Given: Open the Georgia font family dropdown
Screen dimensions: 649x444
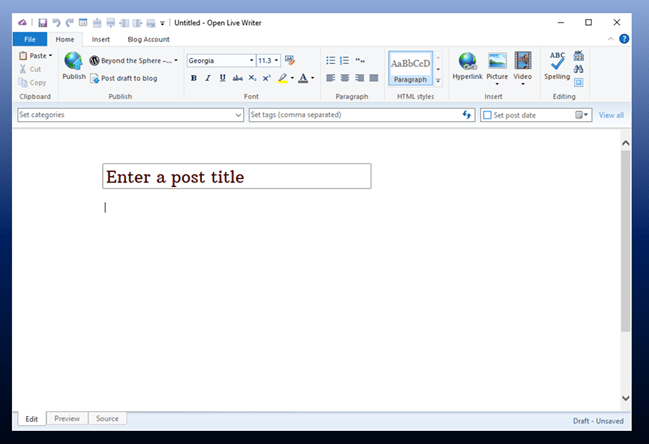Looking at the screenshot, I should click(x=252, y=60).
